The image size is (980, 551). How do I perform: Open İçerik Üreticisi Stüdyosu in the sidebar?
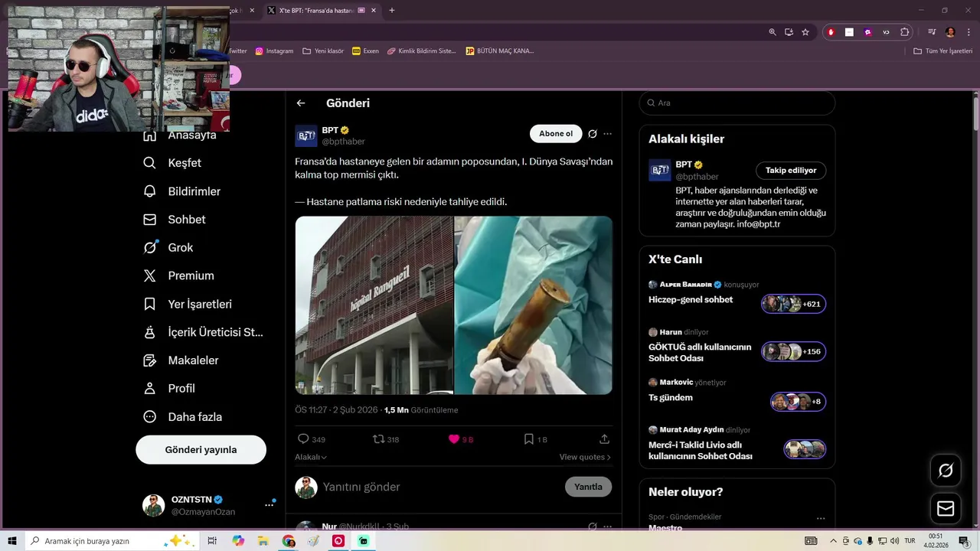click(x=204, y=332)
